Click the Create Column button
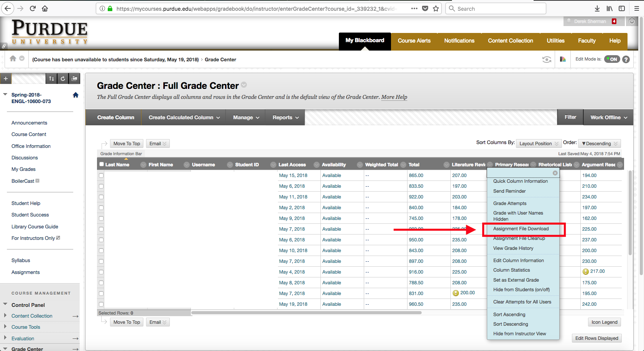 tap(115, 118)
